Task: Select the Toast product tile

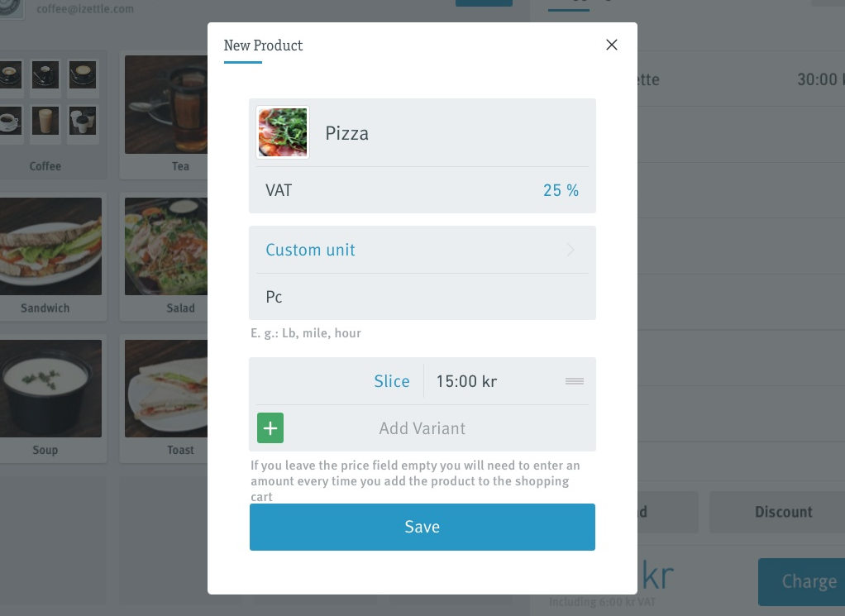Action: tap(164, 399)
